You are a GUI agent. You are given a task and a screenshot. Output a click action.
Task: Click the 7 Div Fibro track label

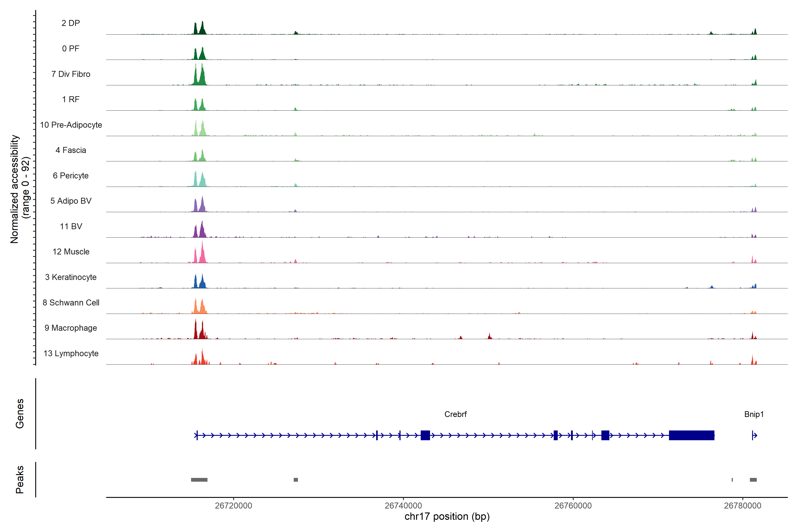pos(70,74)
